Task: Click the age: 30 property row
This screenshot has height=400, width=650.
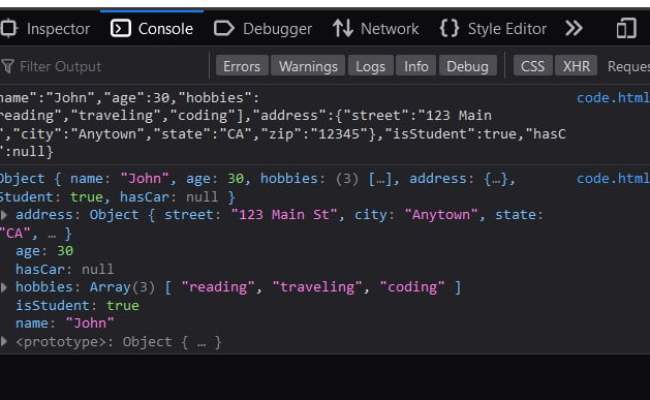Action: click(x=44, y=251)
